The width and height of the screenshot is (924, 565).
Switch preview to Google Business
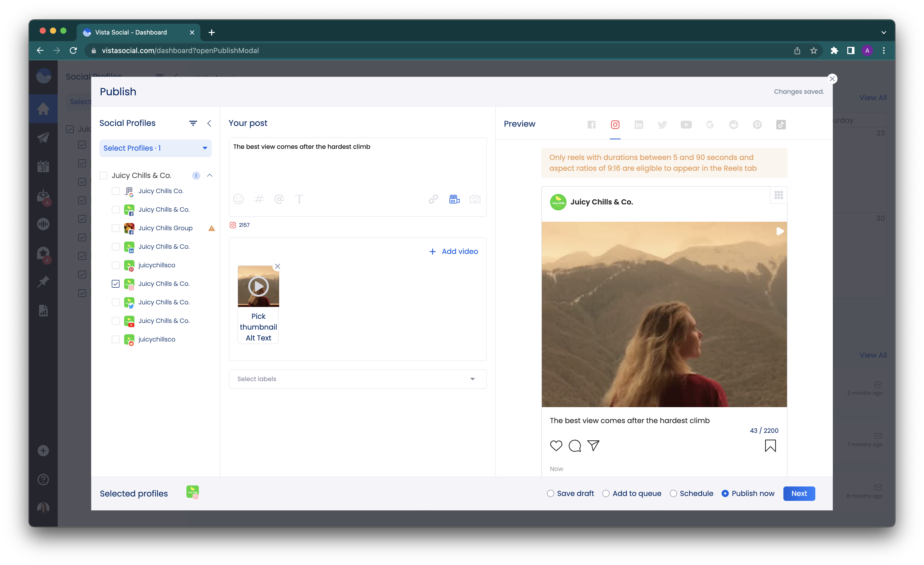coord(710,124)
